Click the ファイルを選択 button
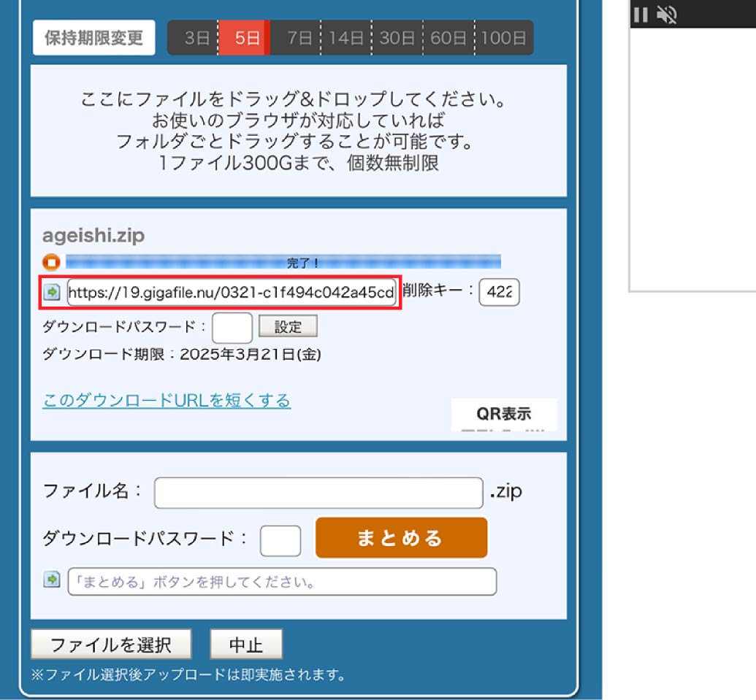Screen dimensions: 756x700 click(x=111, y=645)
